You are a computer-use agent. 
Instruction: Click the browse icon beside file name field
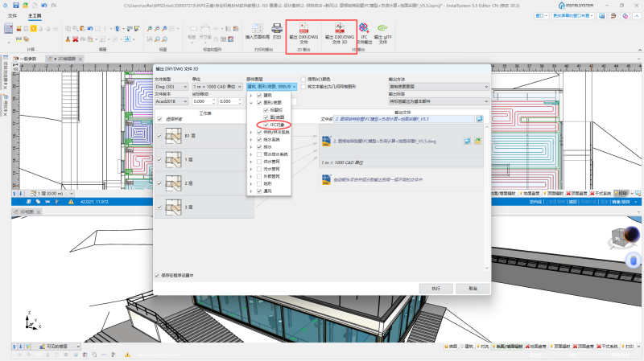click(479, 119)
